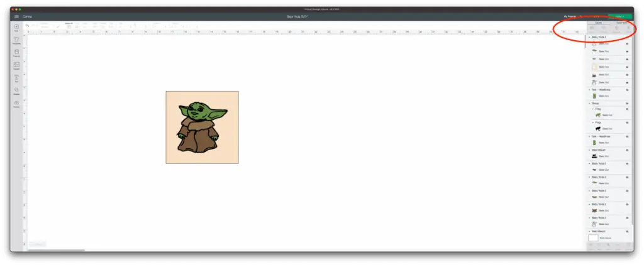Screen dimensions: 644x265
Task: Hide the black Frog layer
Action: pos(627,122)
